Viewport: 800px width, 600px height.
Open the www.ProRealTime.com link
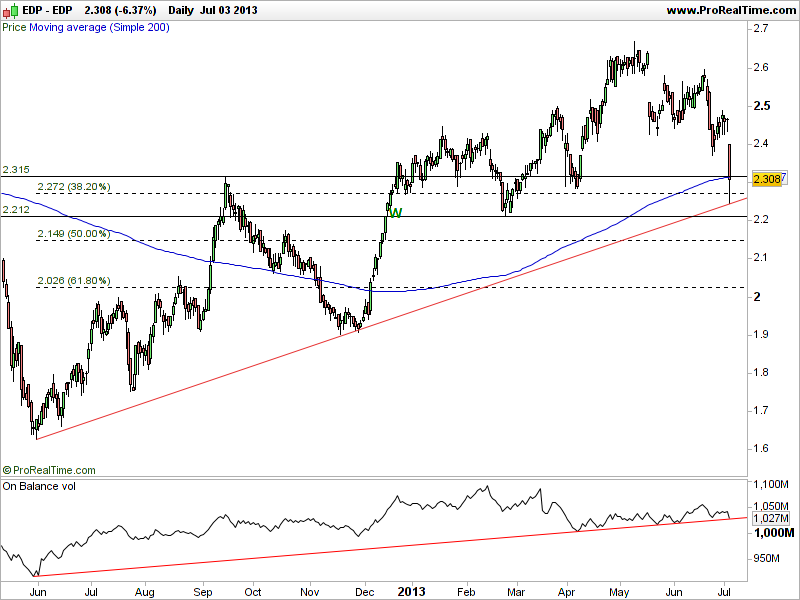click(x=731, y=10)
